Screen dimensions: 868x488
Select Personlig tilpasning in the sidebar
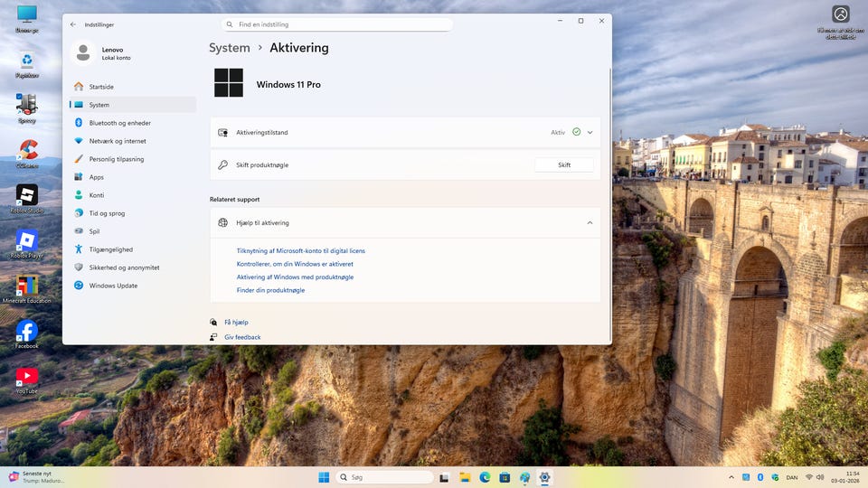[x=116, y=159]
